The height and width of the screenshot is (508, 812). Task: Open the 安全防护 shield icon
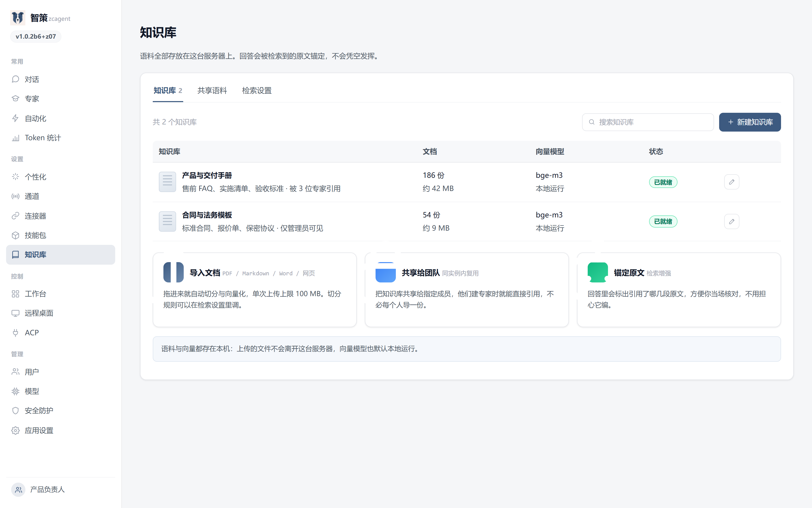tap(15, 410)
